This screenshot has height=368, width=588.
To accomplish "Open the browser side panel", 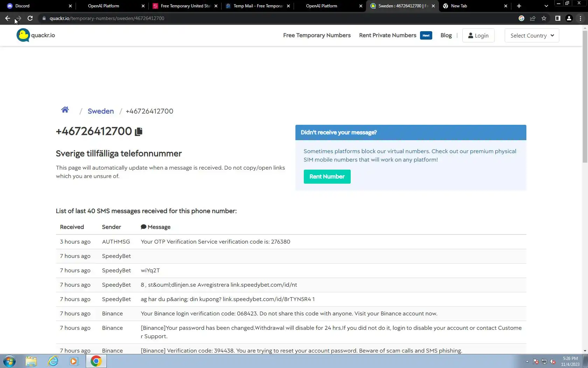I will tap(558, 18).
